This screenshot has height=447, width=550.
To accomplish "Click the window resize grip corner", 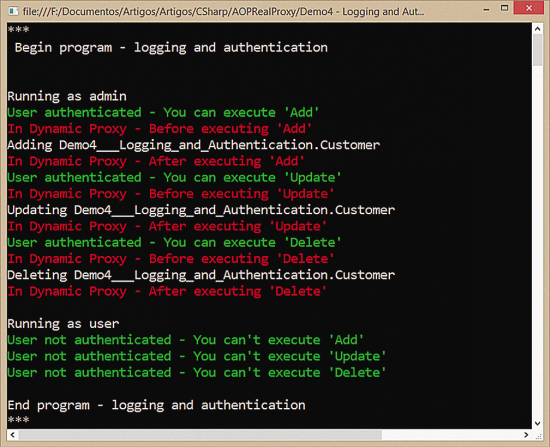I will tap(538, 435).
